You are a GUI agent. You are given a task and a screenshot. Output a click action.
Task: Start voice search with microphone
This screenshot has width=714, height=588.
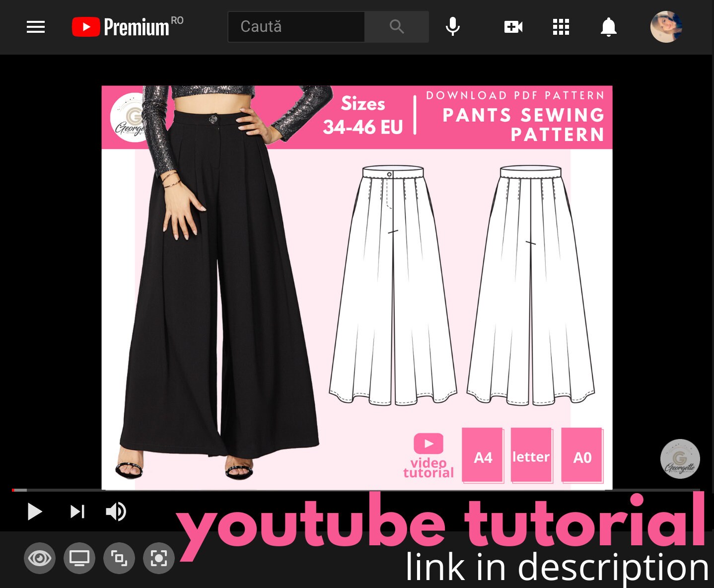[452, 27]
